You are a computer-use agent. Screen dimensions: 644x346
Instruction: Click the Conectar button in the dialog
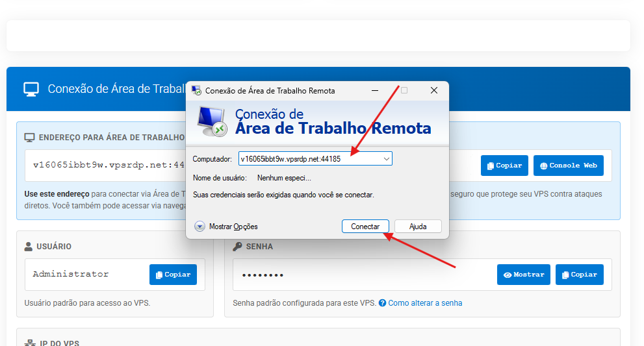point(365,227)
